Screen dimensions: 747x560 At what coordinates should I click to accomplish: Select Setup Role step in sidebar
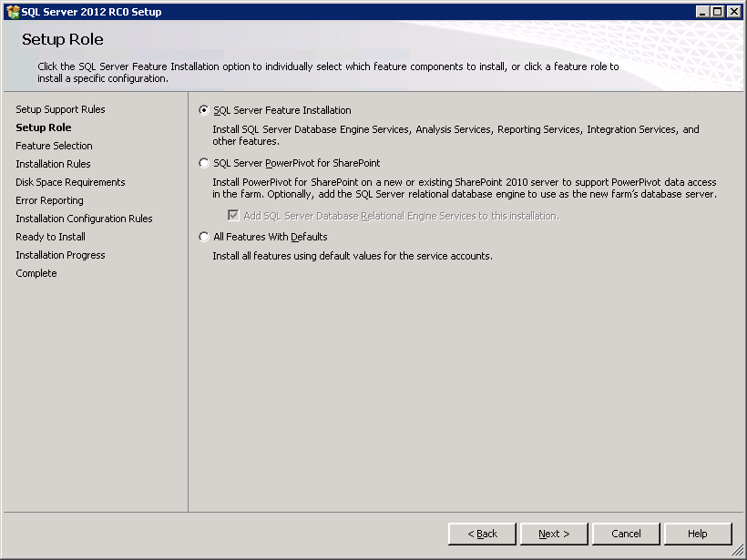pos(44,127)
